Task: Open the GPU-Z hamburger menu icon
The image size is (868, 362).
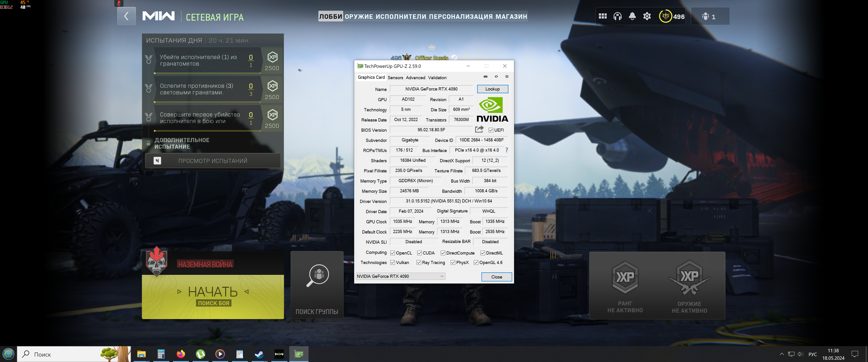Action: pyautogui.click(x=506, y=76)
